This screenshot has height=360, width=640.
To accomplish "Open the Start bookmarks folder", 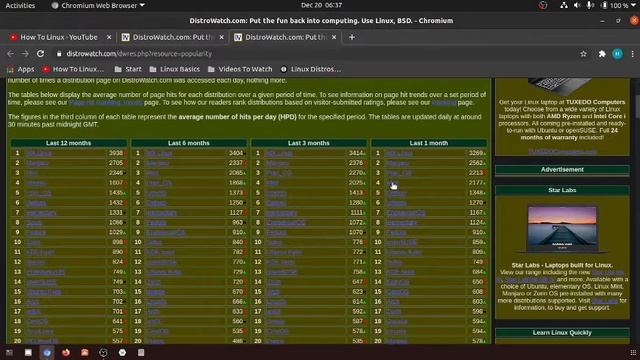I will pyautogui.click(x=128, y=69).
